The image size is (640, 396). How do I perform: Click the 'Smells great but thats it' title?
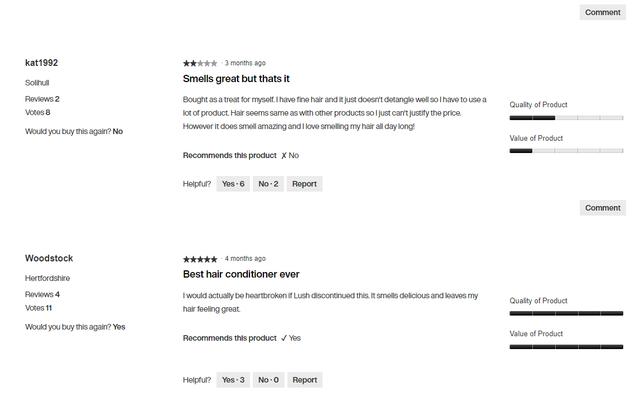[x=236, y=79]
